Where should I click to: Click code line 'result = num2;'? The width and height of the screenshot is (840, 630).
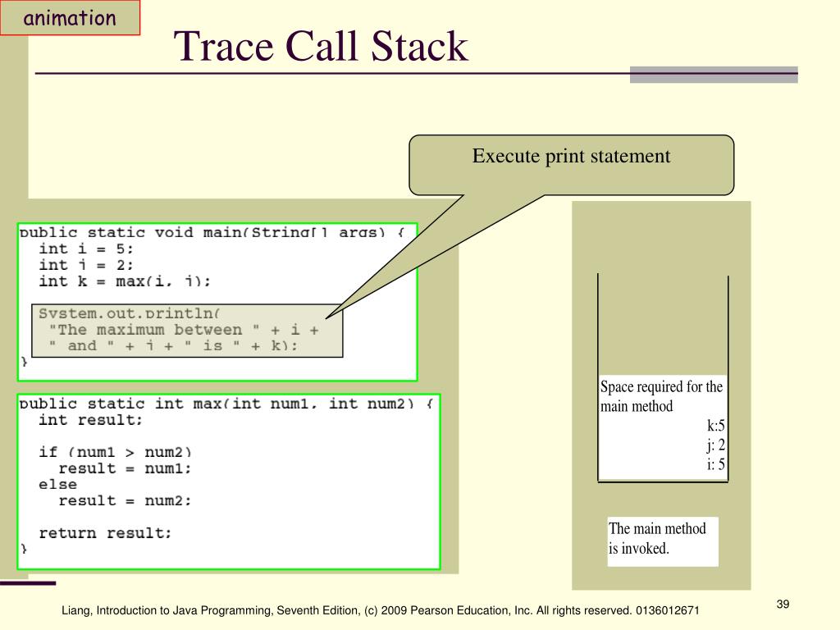125,501
